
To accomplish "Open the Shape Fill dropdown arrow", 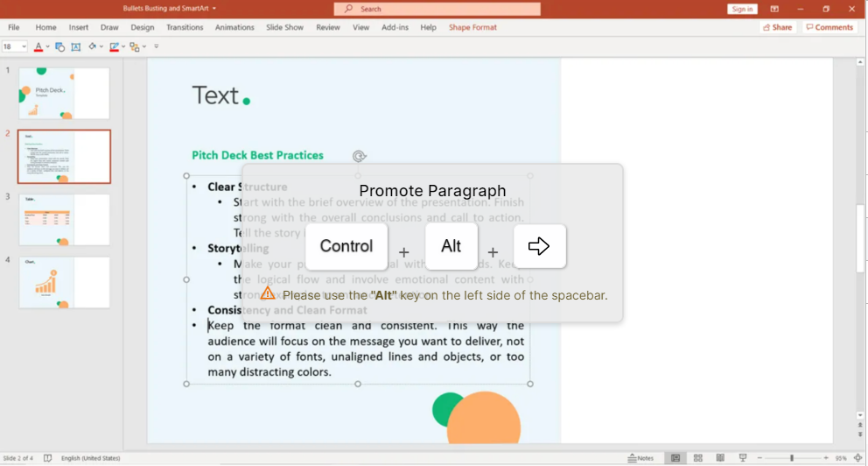I will tap(101, 47).
